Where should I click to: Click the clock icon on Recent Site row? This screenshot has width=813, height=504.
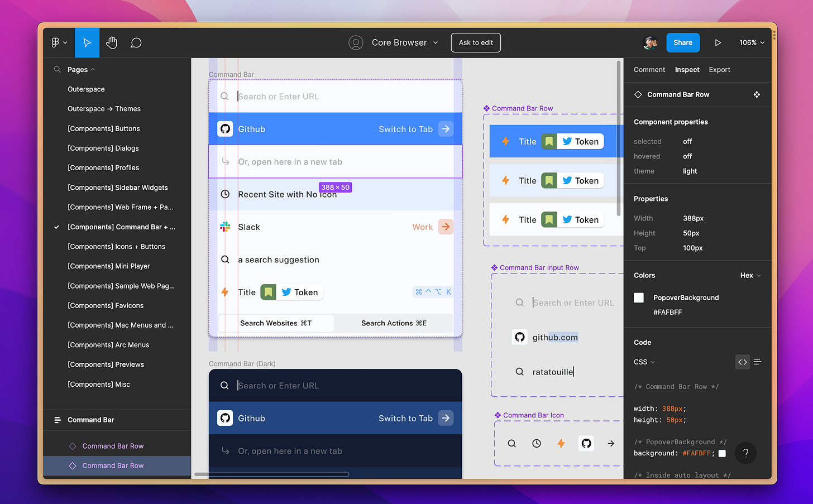[225, 194]
